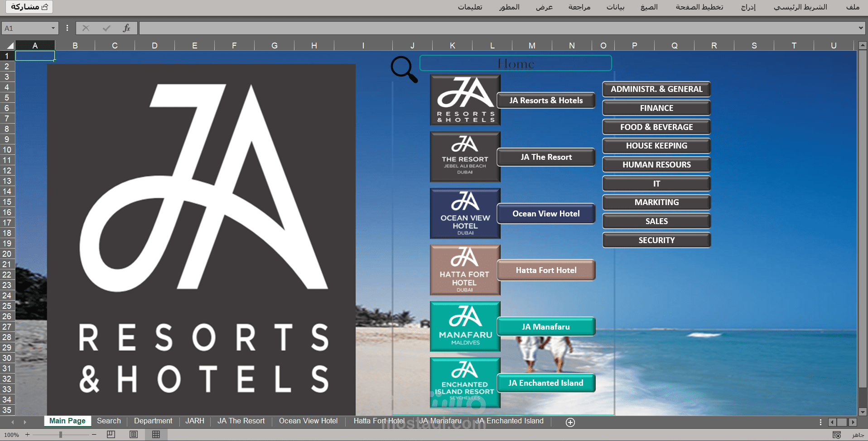Image resolution: width=868 pixels, height=441 pixels.
Task: Click the HUMAN RESOURS button
Action: click(656, 165)
